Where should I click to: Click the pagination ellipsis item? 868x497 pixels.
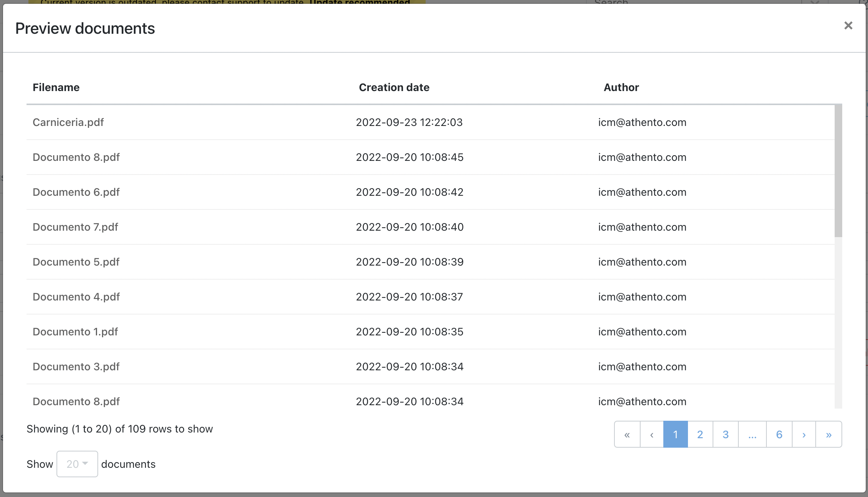tap(752, 434)
